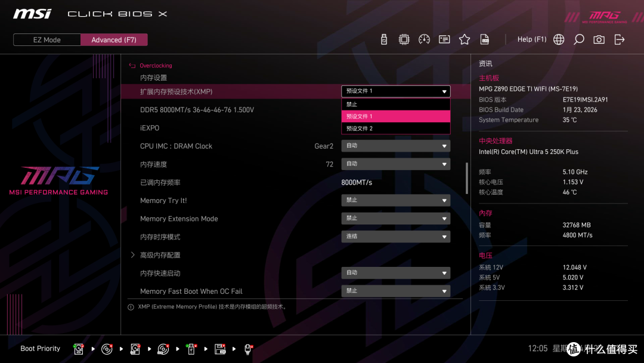The width and height of the screenshot is (644, 363).
Task: Open the hardware monitor board icon
Action: [x=444, y=39]
